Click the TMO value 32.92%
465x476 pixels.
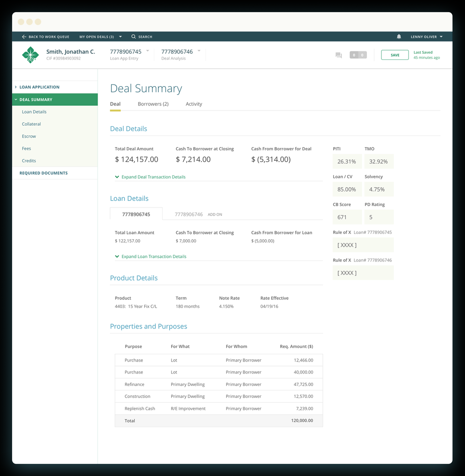tap(379, 161)
